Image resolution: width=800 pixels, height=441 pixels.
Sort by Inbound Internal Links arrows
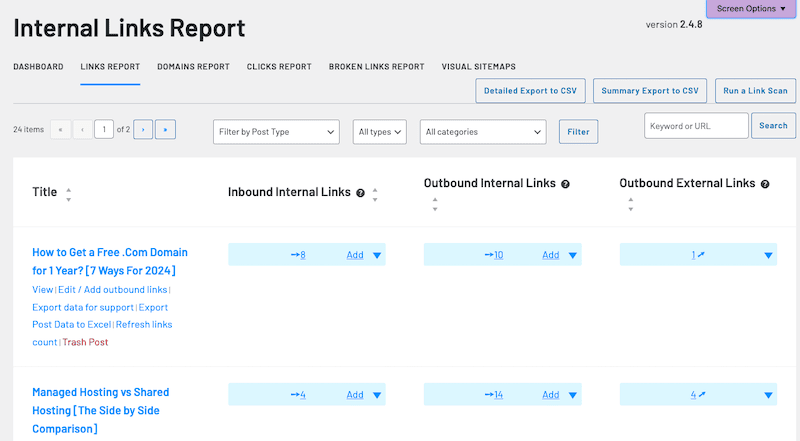[x=375, y=194]
